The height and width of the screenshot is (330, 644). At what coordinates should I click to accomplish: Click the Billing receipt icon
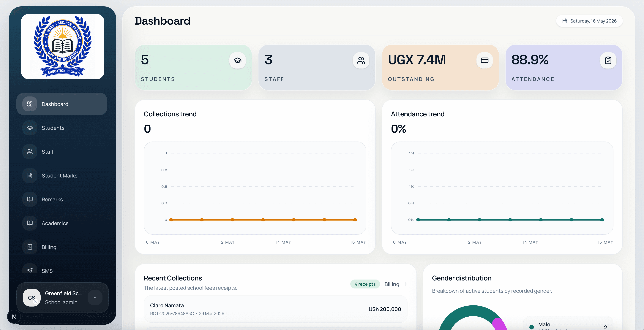click(30, 247)
